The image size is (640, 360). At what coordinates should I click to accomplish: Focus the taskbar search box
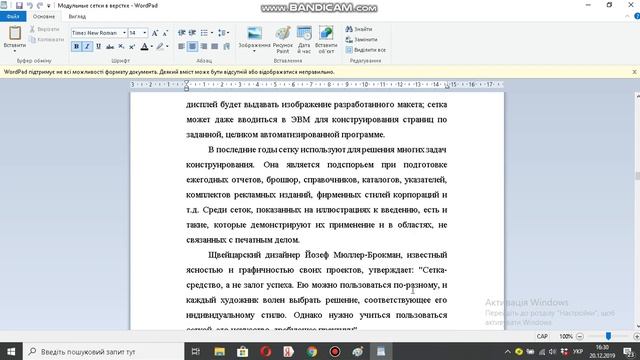pyautogui.click(x=104, y=351)
